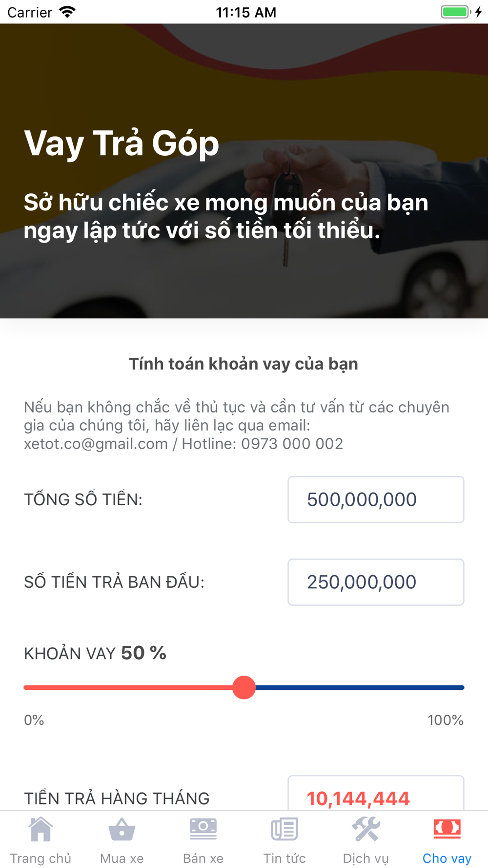
Task: Tap the battery status icon
Action: tap(455, 12)
